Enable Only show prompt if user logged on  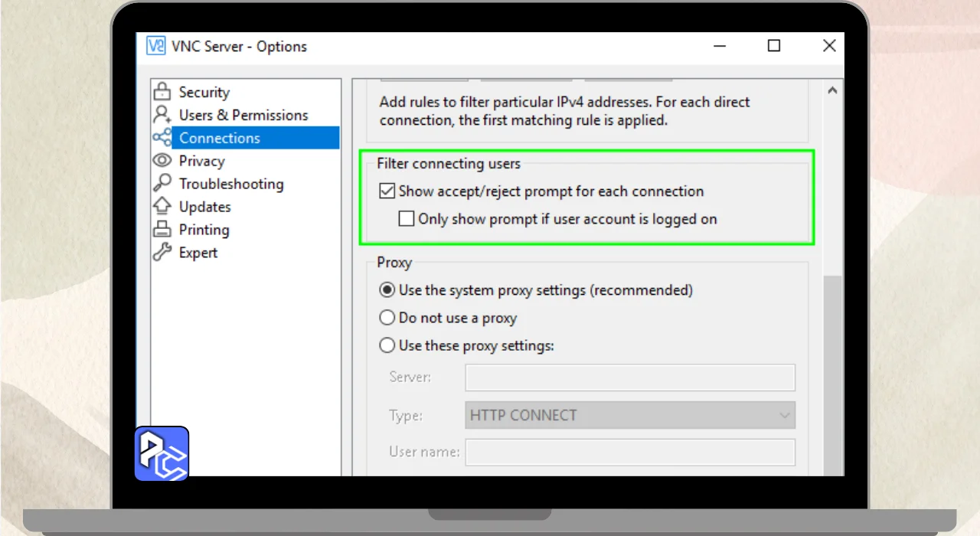tap(407, 219)
